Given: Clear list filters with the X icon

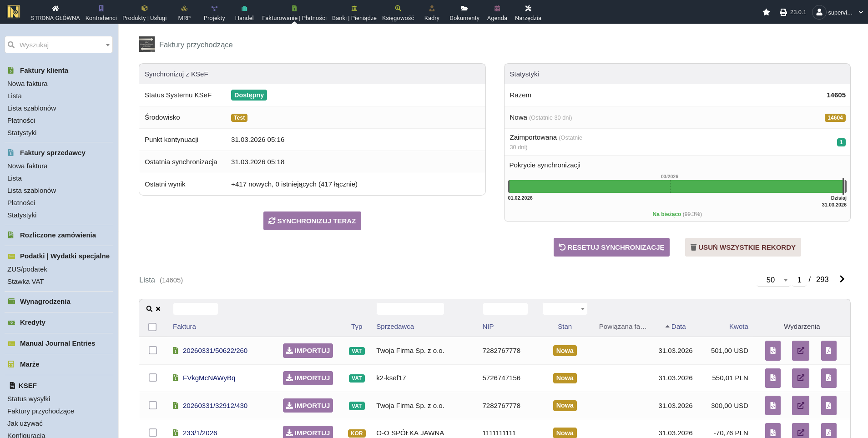Looking at the screenshot, I should click(158, 309).
